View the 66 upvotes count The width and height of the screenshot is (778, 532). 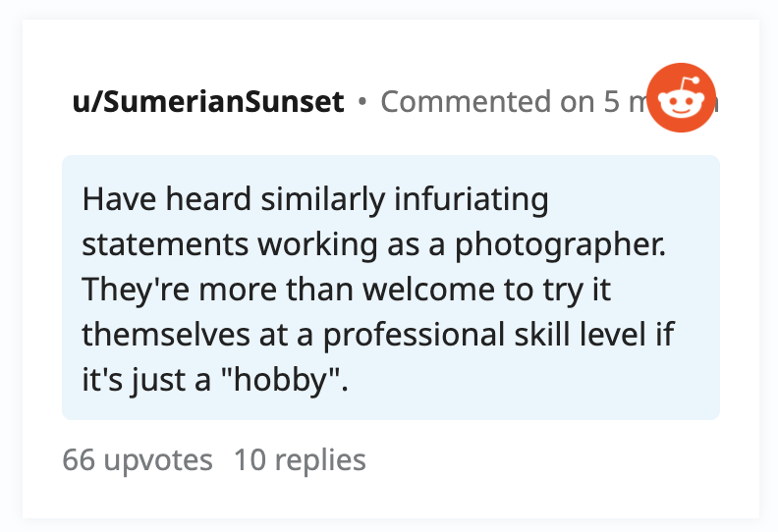138,459
